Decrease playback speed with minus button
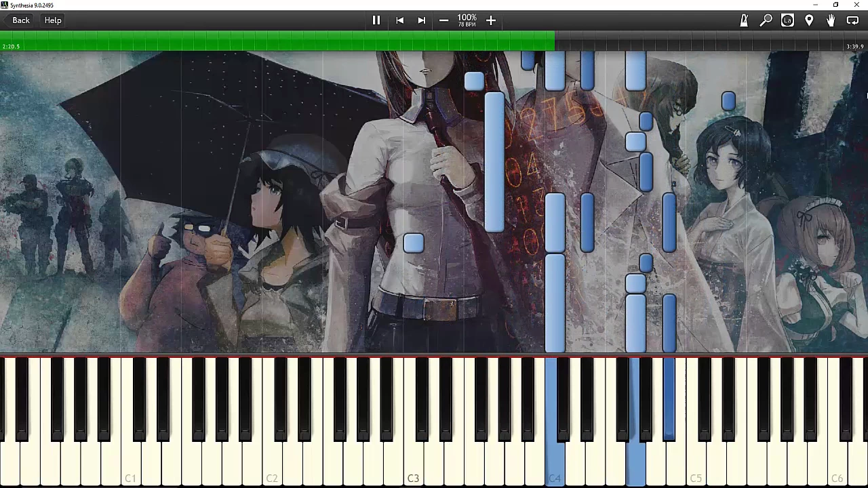The width and height of the screenshot is (868, 488). coord(443,20)
